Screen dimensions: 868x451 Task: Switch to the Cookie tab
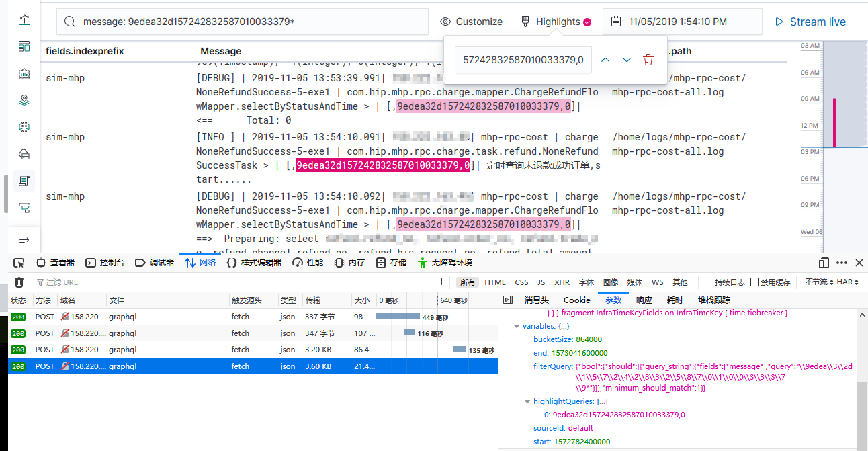click(x=577, y=300)
